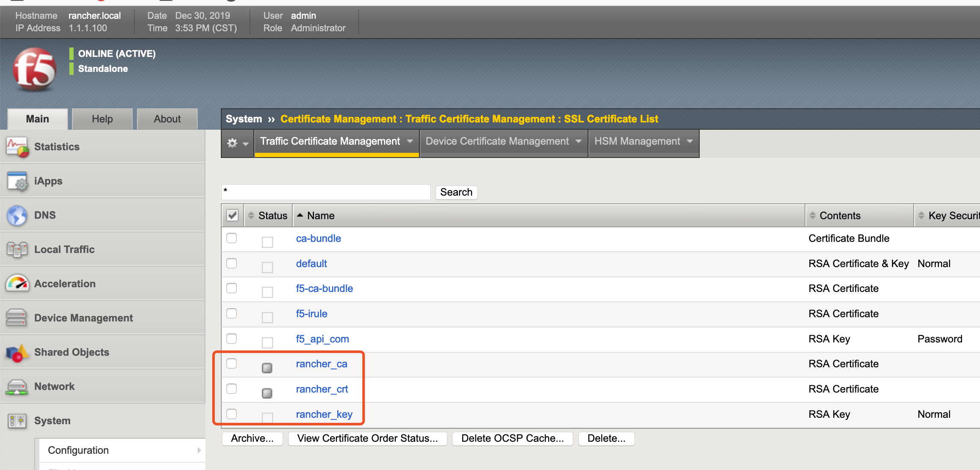The width and height of the screenshot is (980, 470).
Task: Check the rancher_ca row checkbox
Action: click(232, 363)
